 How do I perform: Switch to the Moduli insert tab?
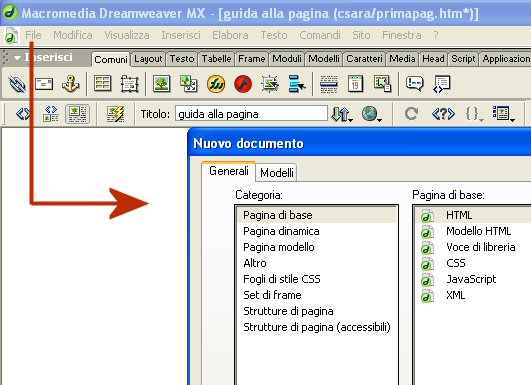287,59
